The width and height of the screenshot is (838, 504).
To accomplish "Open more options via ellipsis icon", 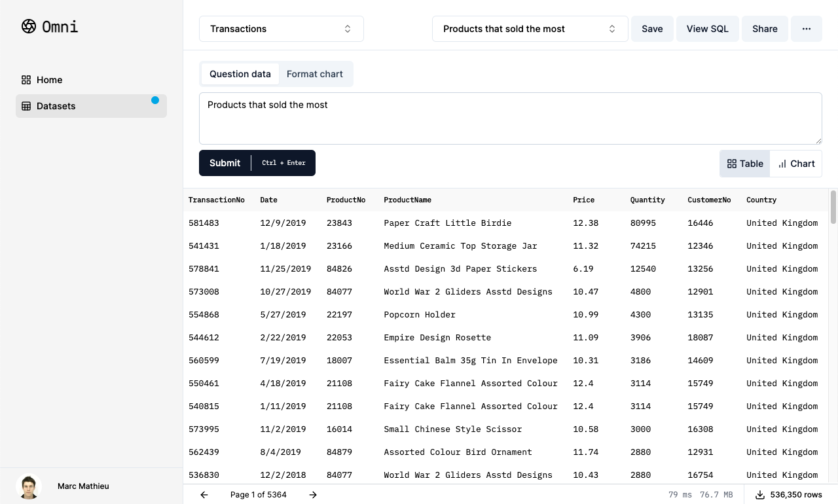I will click(x=806, y=29).
